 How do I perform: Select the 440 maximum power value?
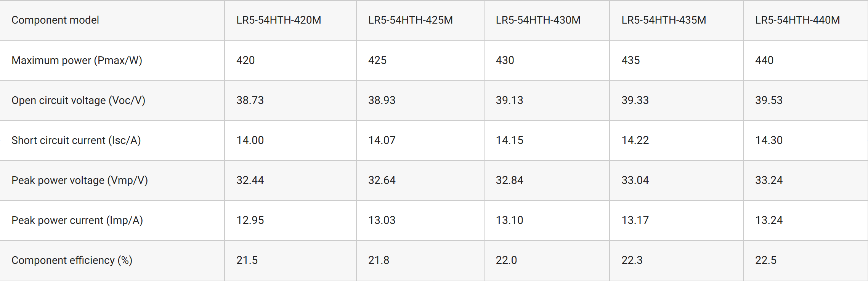click(x=764, y=61)
